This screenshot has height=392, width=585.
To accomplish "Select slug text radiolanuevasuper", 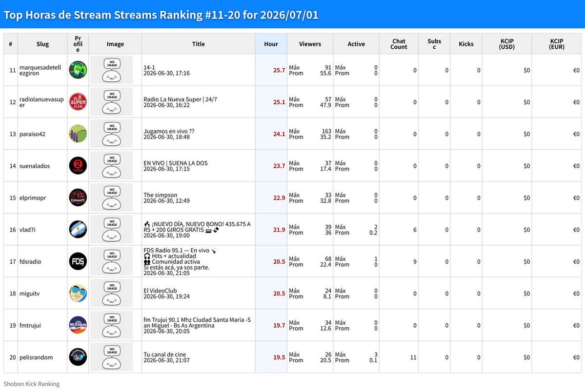I will (x=41, y=102).
